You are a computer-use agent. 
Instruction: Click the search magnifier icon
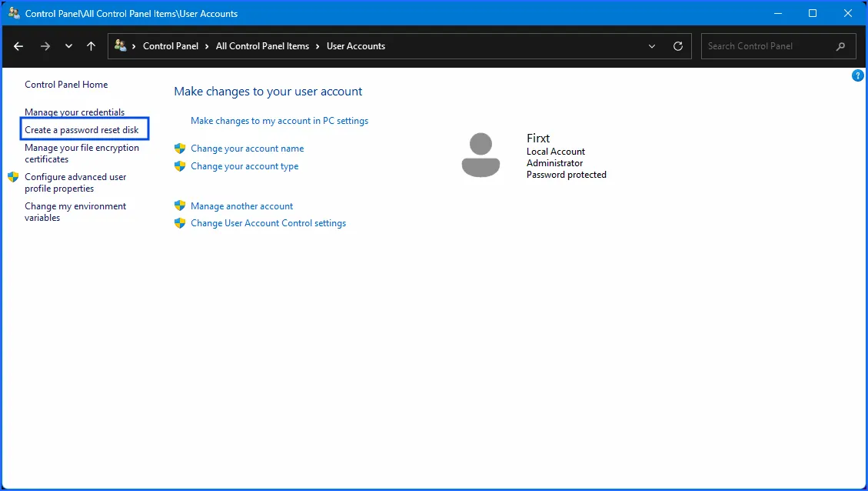[x=840, y=46]
